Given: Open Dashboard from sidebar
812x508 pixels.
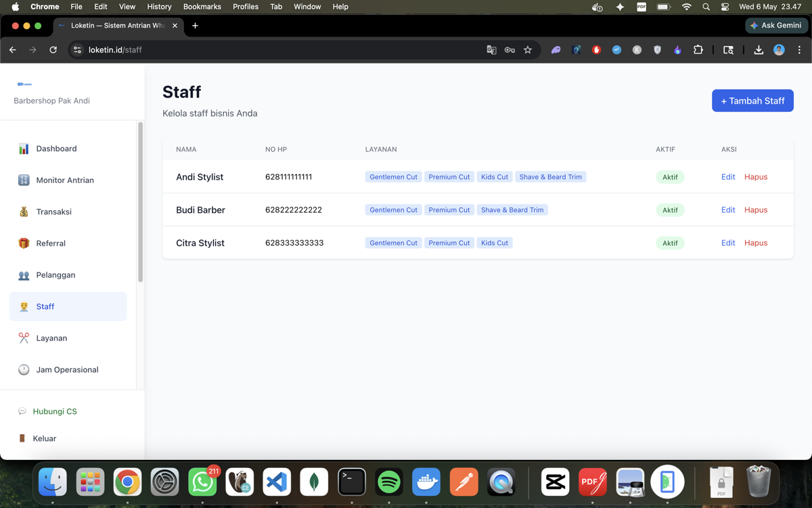Looking at the screenshot, I should [68, 148].
